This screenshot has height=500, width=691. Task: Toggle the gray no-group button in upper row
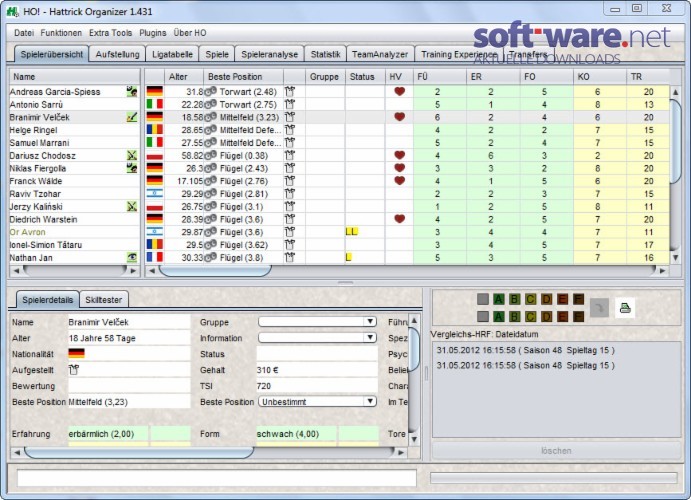click(483, 300)
